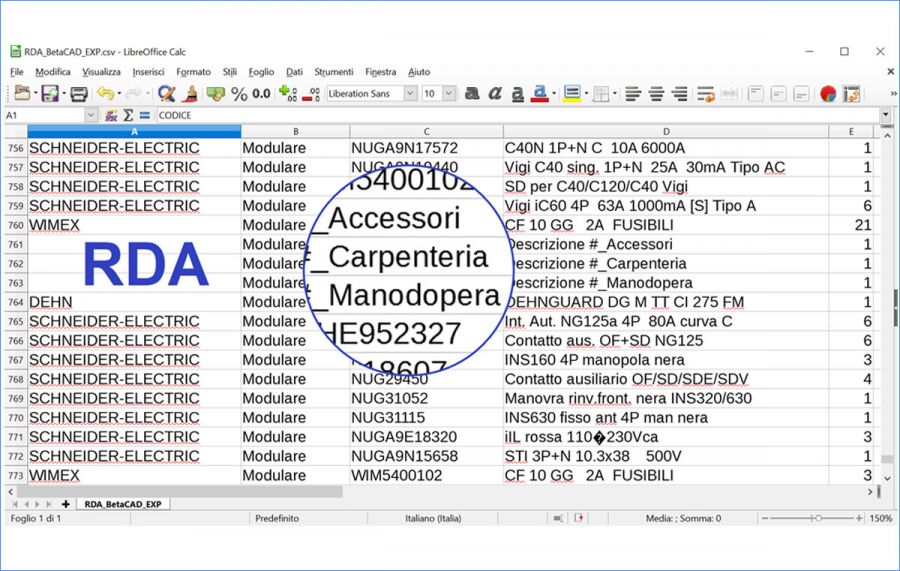Undo the last action

[105, 93]
